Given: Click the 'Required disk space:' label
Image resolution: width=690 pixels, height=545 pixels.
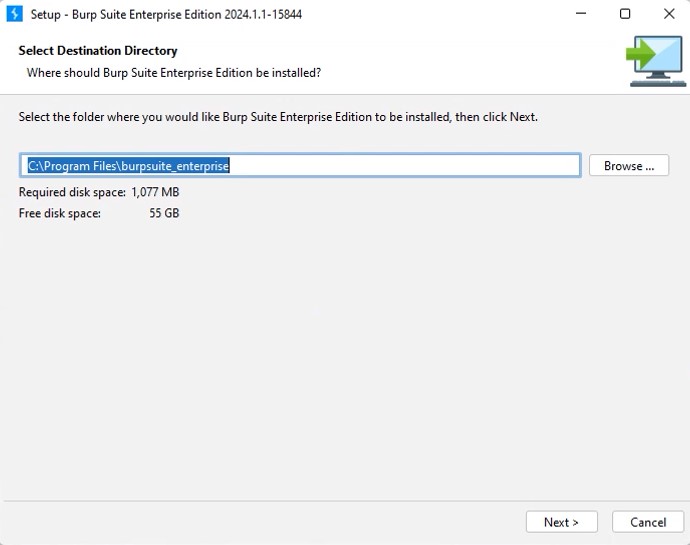Looking at the screenshot, I should [x=72, y=192].
